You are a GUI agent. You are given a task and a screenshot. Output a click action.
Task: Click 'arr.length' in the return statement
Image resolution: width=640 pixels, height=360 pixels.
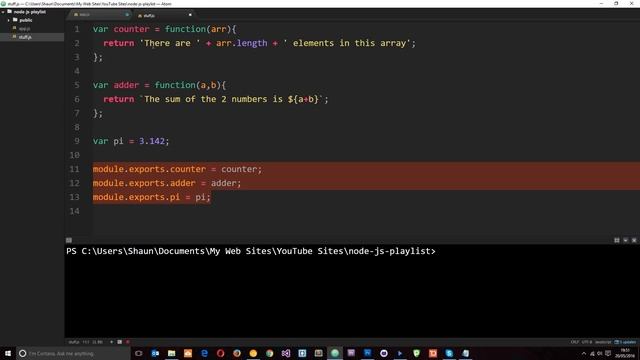point(242,43)
